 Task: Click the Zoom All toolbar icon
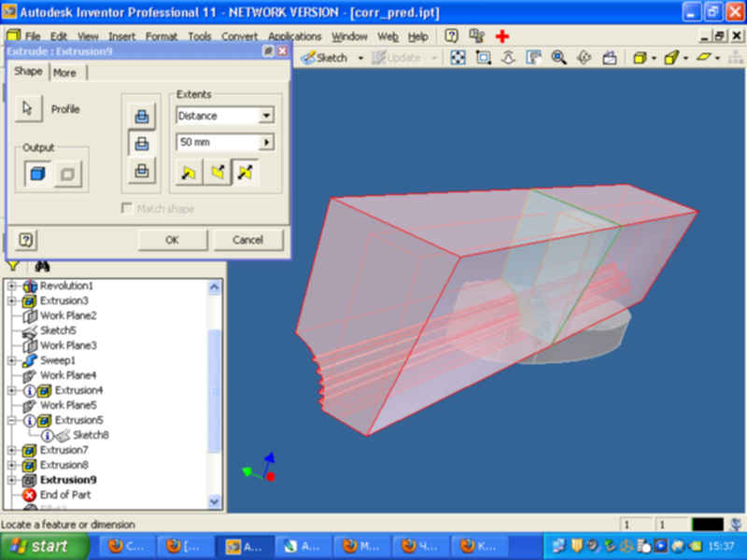(x=458, y=58)
